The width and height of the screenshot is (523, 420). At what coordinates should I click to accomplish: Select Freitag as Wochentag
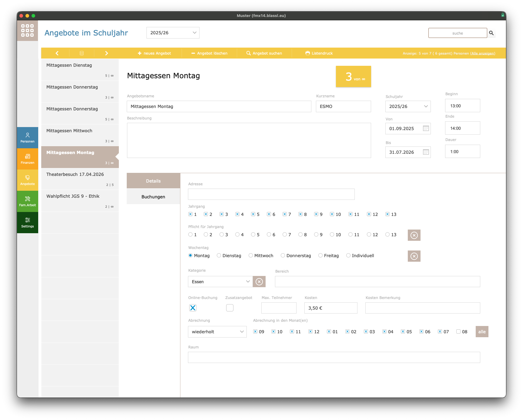point(320,256)
